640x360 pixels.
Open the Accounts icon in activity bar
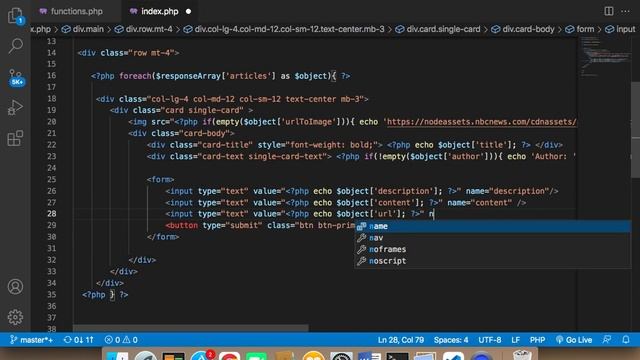coord(15,287)
